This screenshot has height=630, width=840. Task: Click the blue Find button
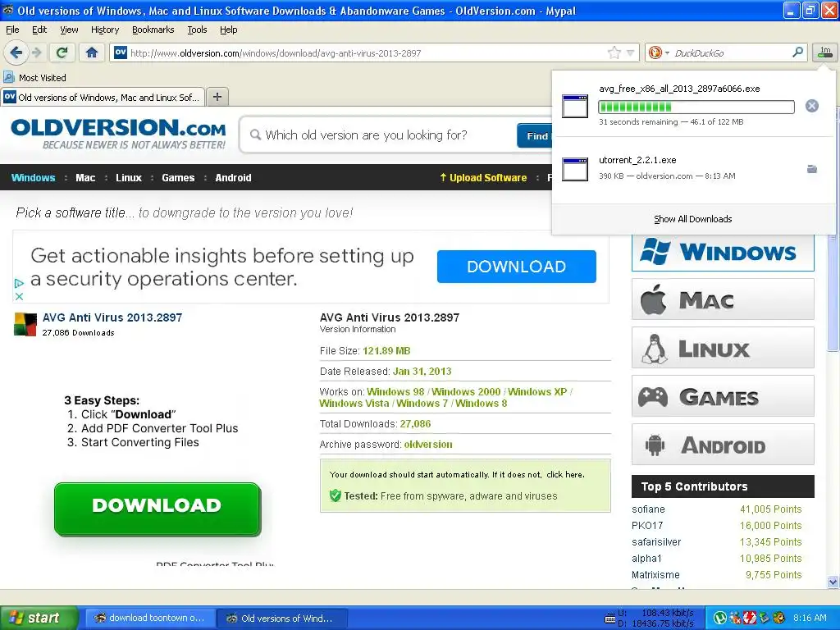(535, 135)
